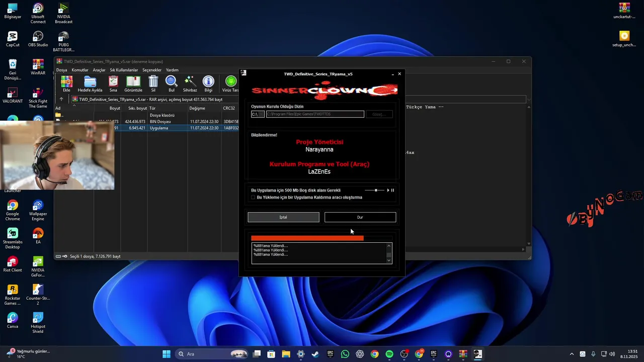644x362 pixels.
Task: Click the log box scroll-up arrow
Action: (389, 246)
